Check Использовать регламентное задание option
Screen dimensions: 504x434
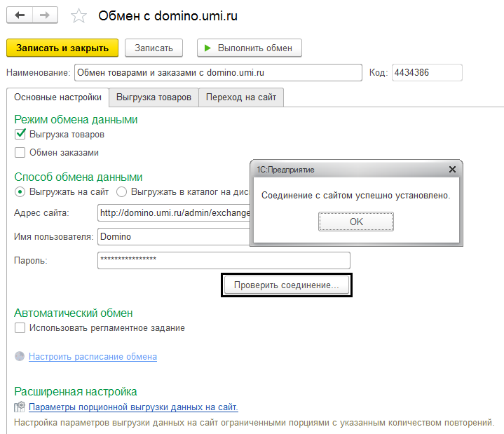pyautogui.click(x=20, y=327)
